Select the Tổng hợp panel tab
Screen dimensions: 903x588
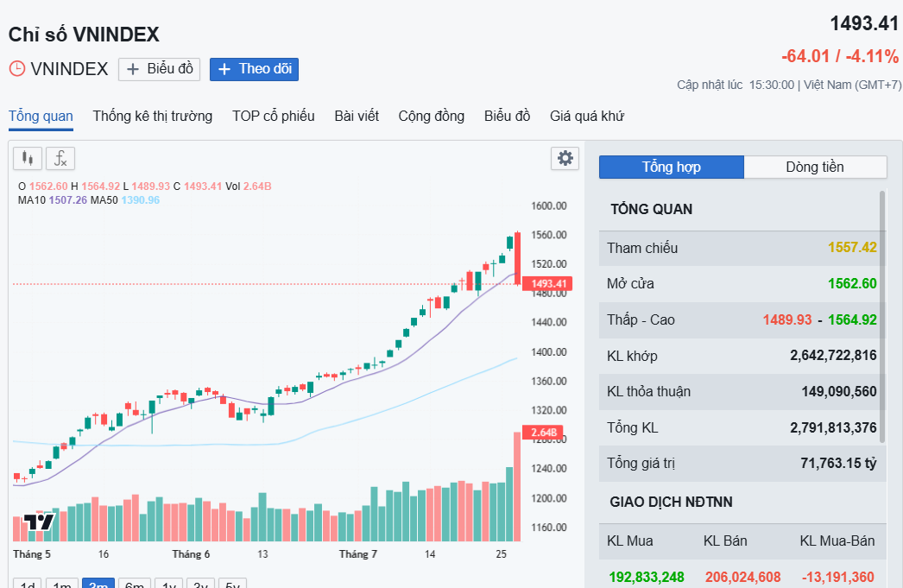point(672,167)
